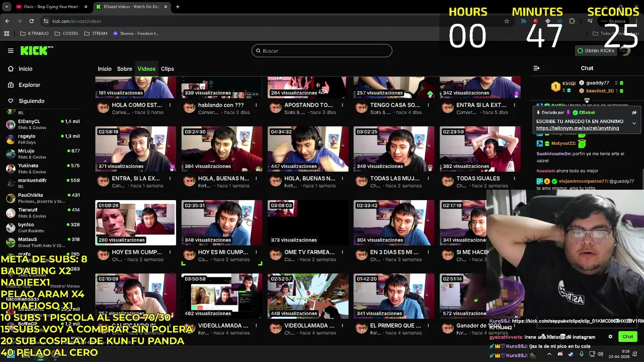Click the search magnifier icon

point(258,51)
